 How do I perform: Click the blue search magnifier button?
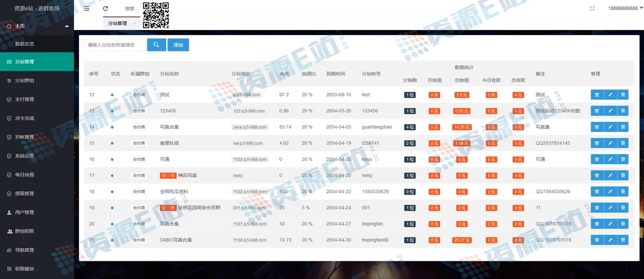156,45
